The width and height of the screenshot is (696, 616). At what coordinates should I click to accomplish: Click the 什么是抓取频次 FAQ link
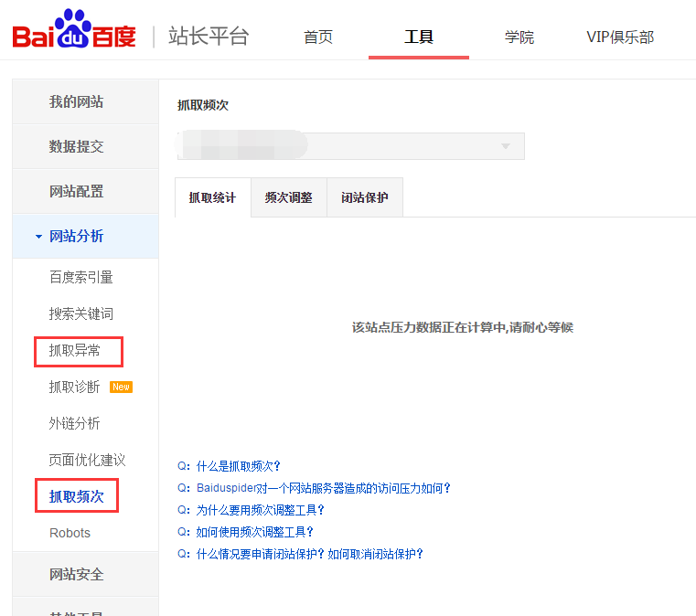tap(238, 466)
